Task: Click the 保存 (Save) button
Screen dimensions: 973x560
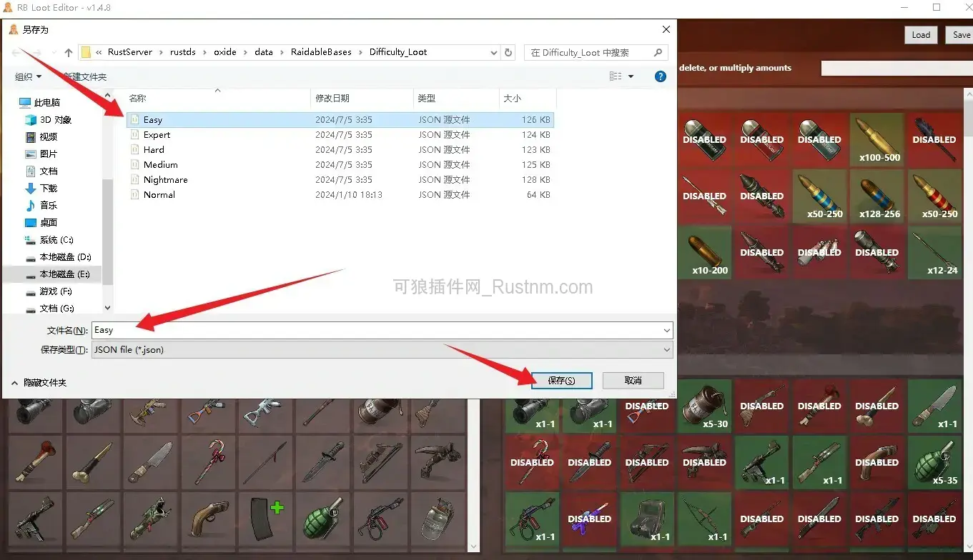Action: [x=562, y=380]
